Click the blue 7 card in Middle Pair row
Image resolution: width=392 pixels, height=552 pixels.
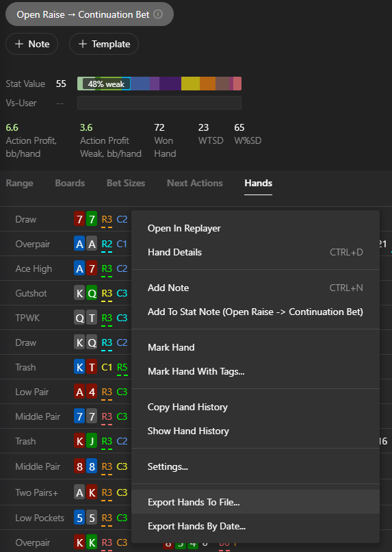pyautogui.click(x=79, y=416)
